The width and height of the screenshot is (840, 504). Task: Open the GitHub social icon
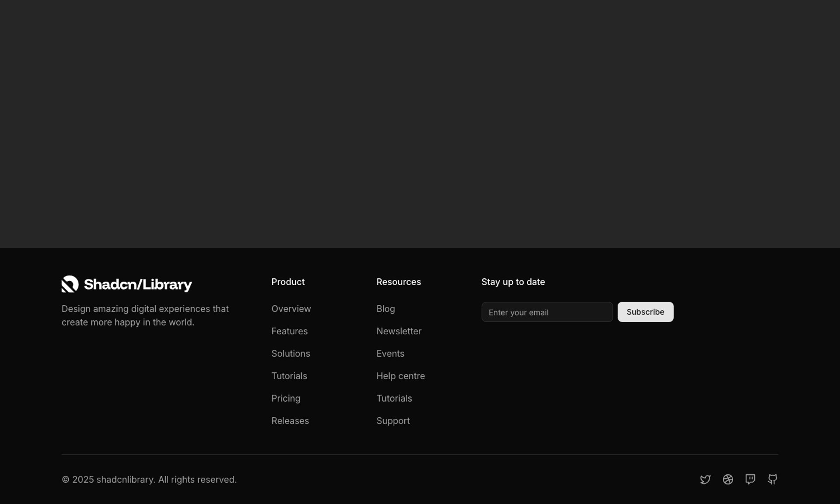tap(773, 479)
